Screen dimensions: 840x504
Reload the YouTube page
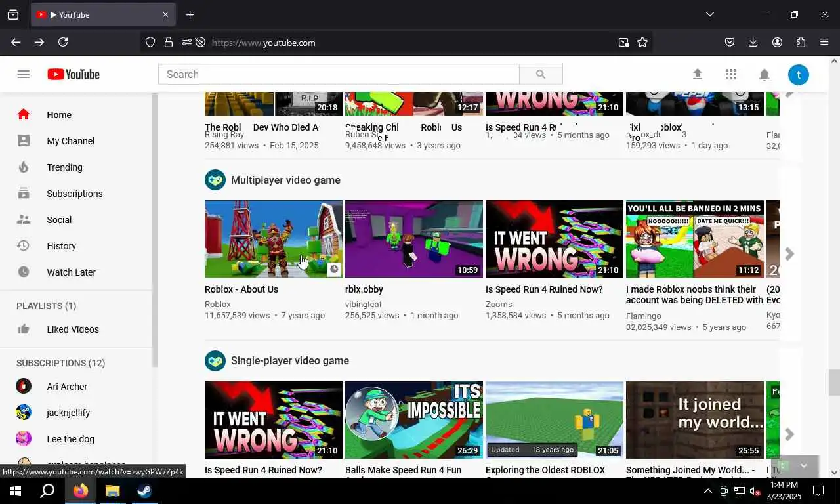[x=63, y=42]
